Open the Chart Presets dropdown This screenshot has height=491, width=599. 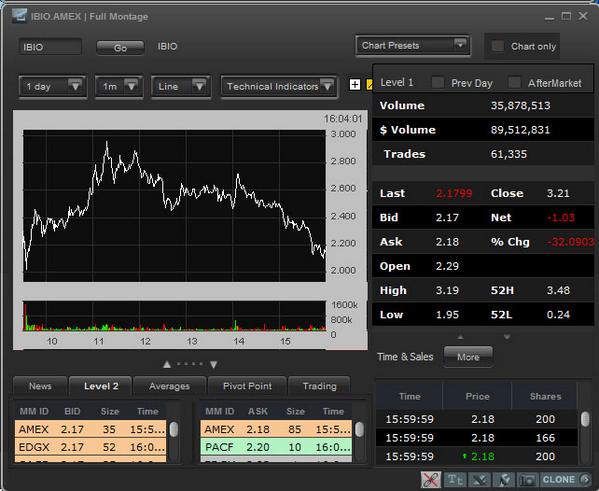click(413, 45)
